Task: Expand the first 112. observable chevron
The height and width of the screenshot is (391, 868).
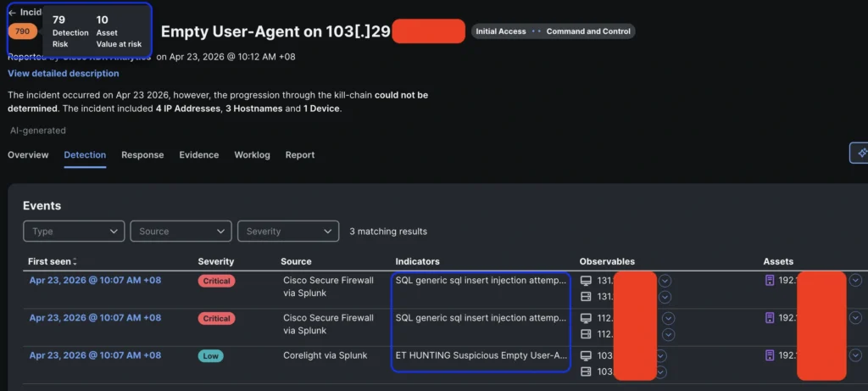Action: [x=669, y=318]
